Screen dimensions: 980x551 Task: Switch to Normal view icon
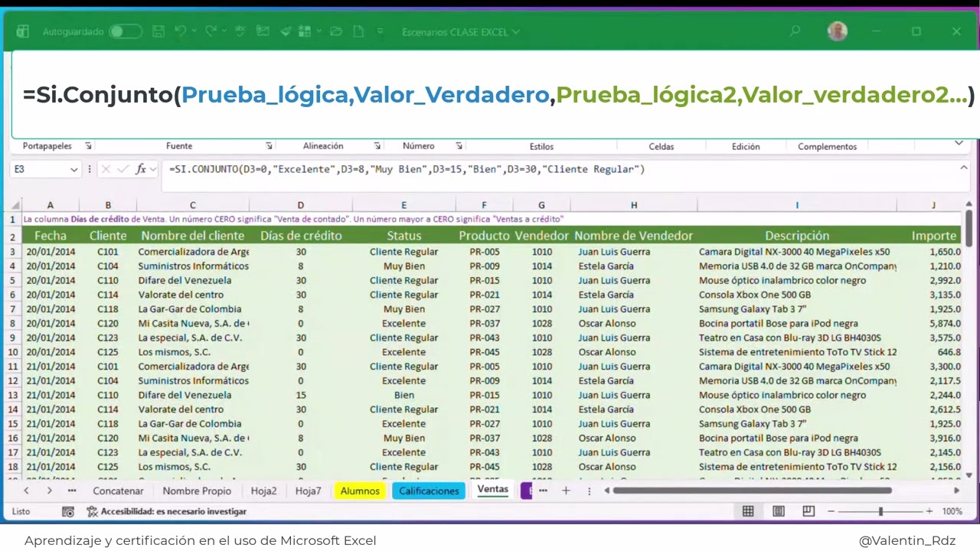(748, 511)
